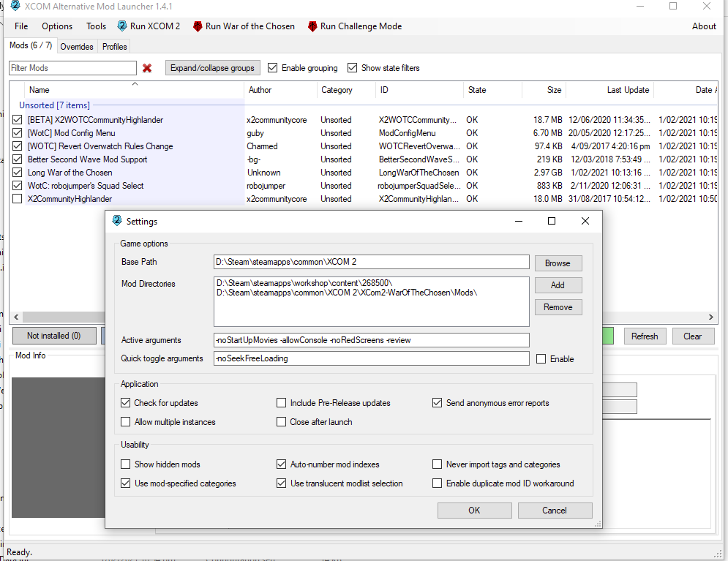Enable Show hidden mods
This screenshot has height=561, width=728.
pyautogui.click(x=125, y=464)
